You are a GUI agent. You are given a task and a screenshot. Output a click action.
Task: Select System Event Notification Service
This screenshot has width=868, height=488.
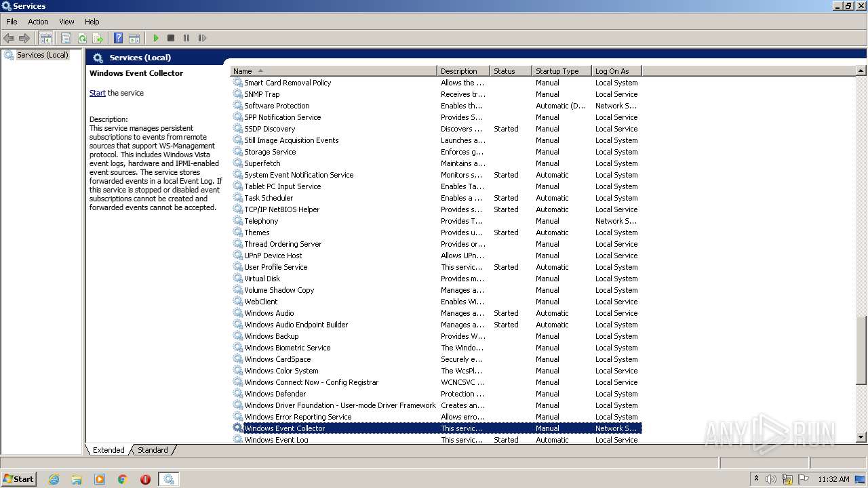436,175
